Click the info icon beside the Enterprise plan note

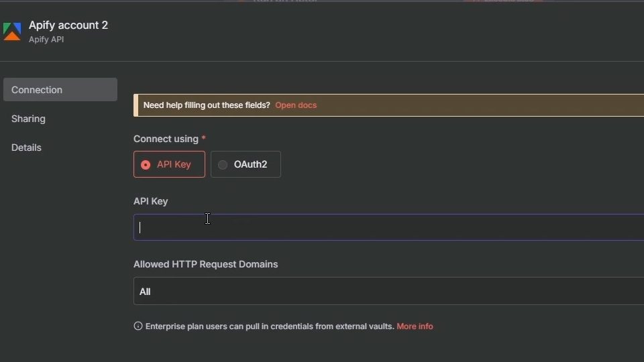[x=138, y=326]
